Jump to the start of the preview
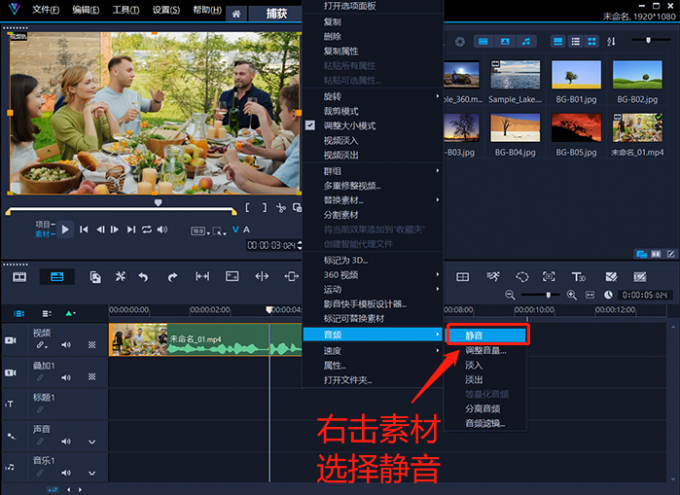The height and width of the screenshot is (495, 680). tap(84, 229)
